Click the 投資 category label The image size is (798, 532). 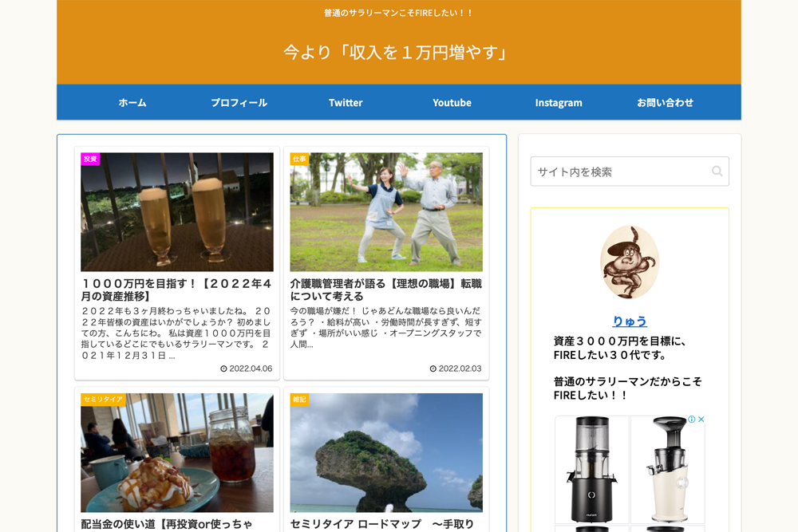point(90,159)
